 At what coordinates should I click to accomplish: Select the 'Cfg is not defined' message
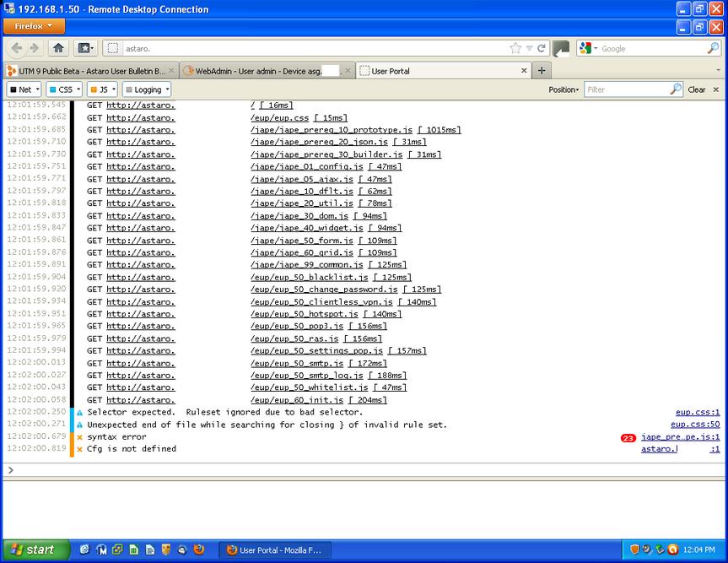coord(132,449)
